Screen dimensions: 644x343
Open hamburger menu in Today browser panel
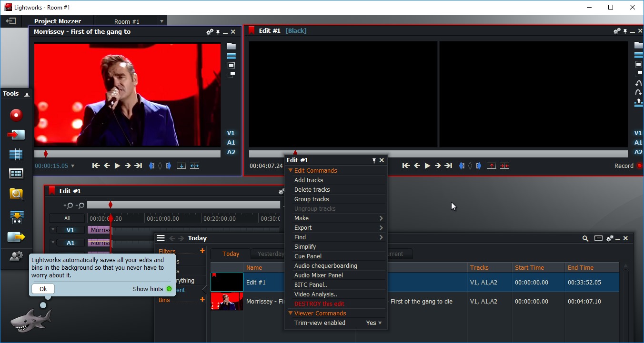[x=161, y=238]
